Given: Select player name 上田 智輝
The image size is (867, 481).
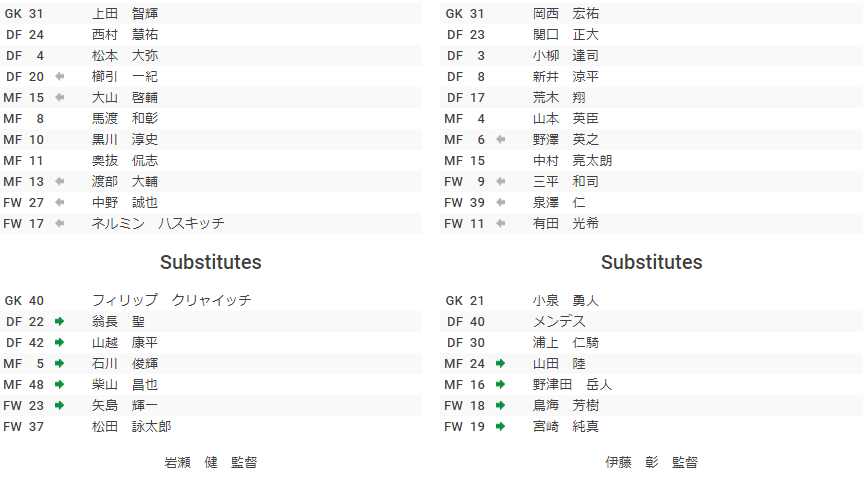Looking at the screenshot, I should tap(125, 14).
